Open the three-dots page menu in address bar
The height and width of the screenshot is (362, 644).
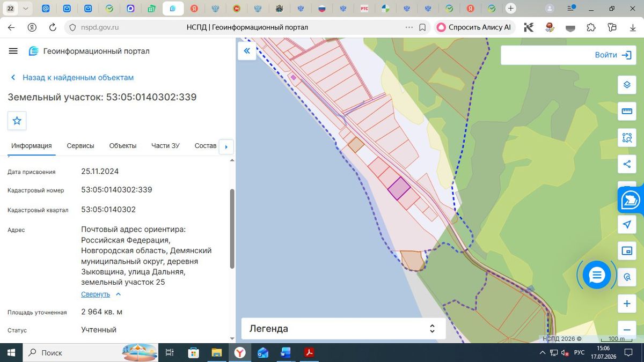[x=409, y=27]
